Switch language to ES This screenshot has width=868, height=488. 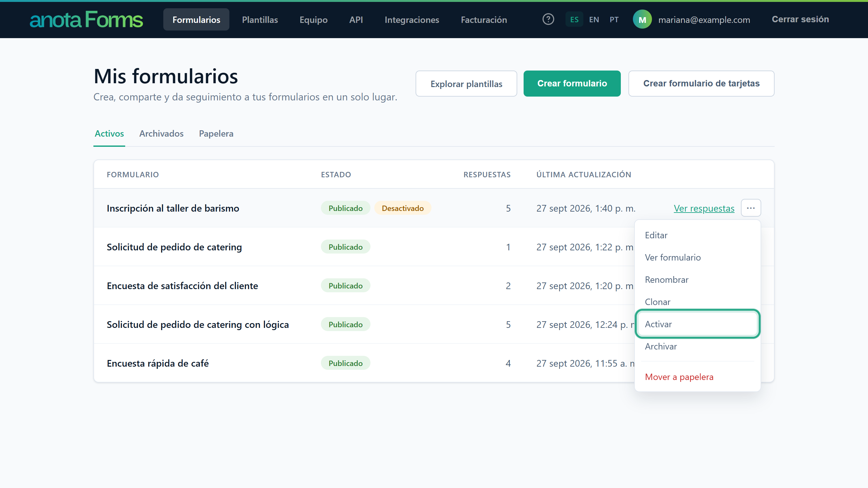coord(574,20)
